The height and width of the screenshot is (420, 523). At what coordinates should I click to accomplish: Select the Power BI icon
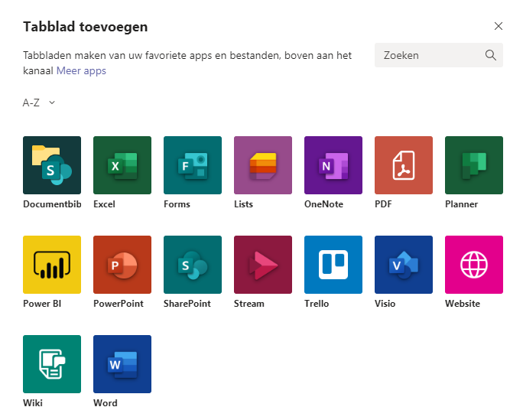pyautogui.click(x=52, y=265)
